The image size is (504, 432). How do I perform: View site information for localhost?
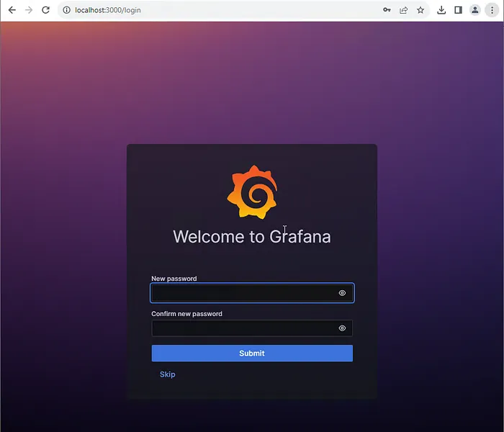point(66,10)
